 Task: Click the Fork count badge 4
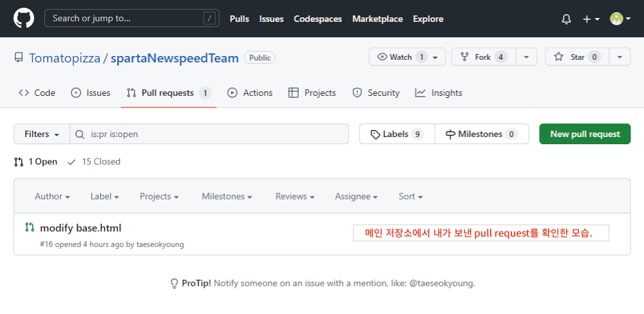pos(500,57)
